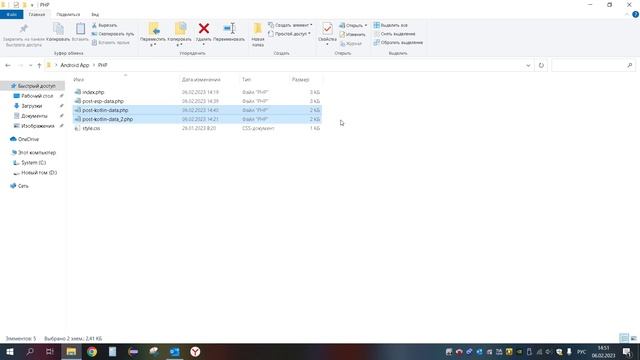Click the New folder icon

click(258, 29)
